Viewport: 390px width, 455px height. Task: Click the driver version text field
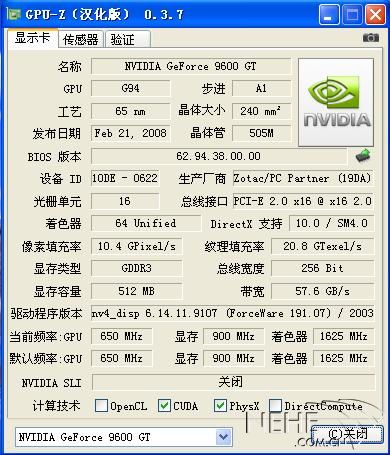(x=232, y=313)
